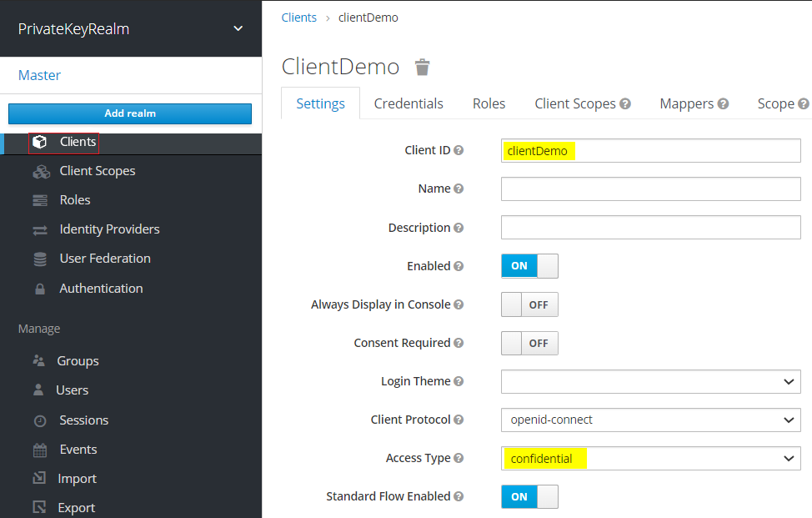Screen dimensions: 812x518
Task: Click the Name input field
Action: (651, 189)
